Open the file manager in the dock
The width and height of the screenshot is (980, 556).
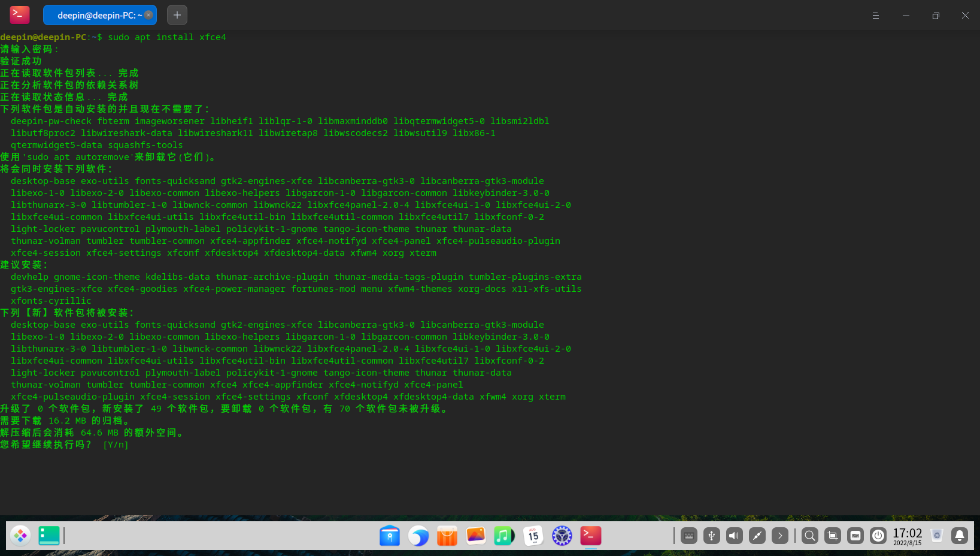coord(390,536)
